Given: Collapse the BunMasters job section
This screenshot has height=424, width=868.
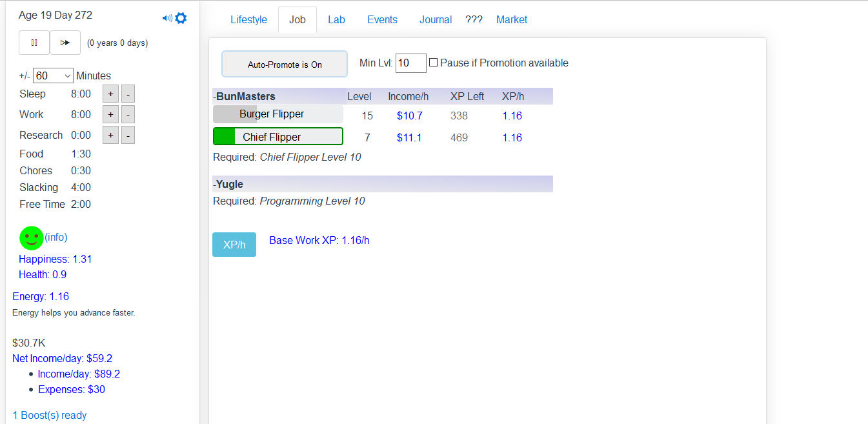Looking at the screenshot, I should pos(245,96).
